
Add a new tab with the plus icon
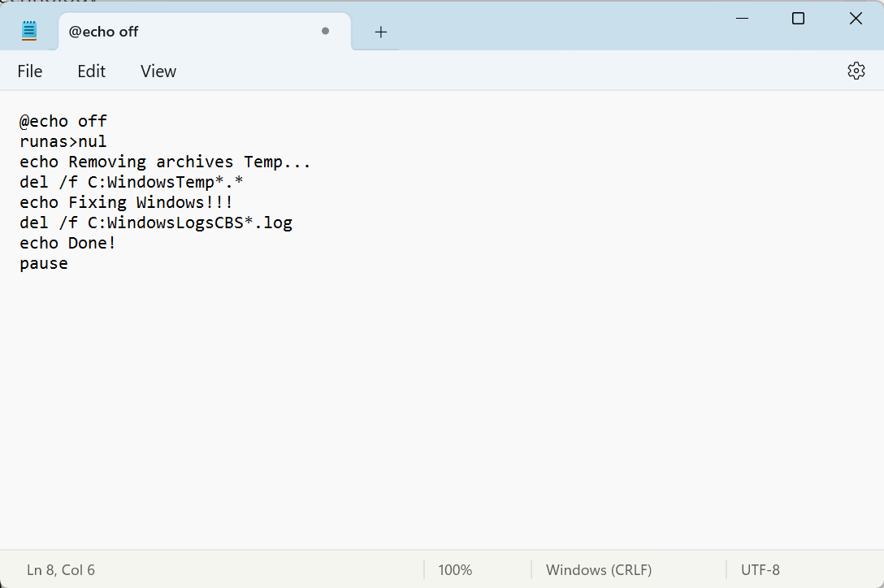coord(381,32)
